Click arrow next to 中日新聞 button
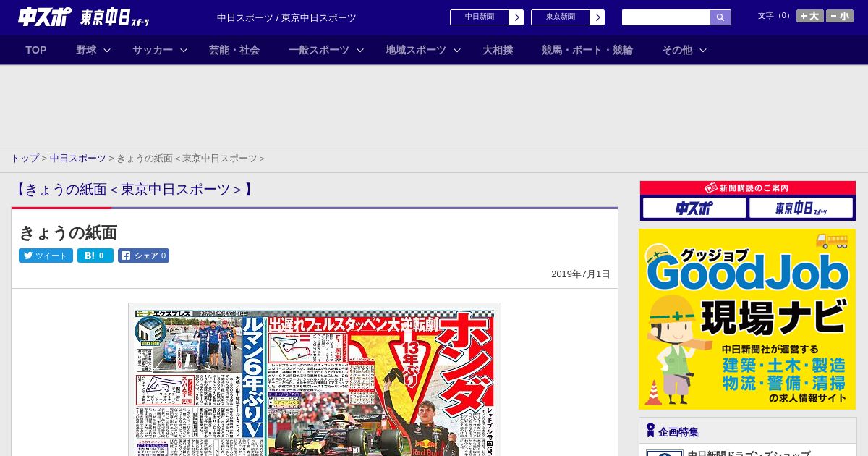Viewport: 868px width, 456px height. pyautogui.click(x=516, y=17)
